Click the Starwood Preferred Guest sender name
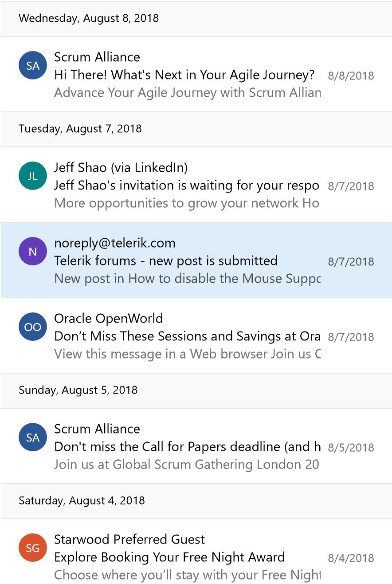 pyautogui.click(x=129, y=540)
